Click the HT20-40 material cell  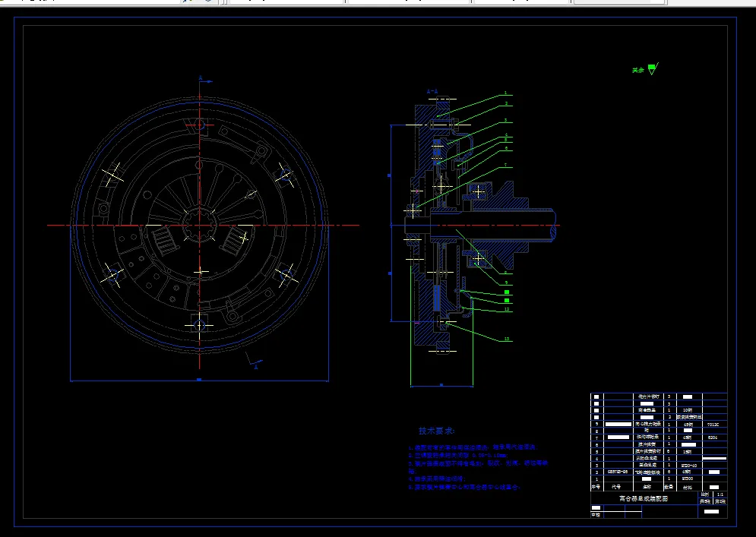[x=689, y=465]
